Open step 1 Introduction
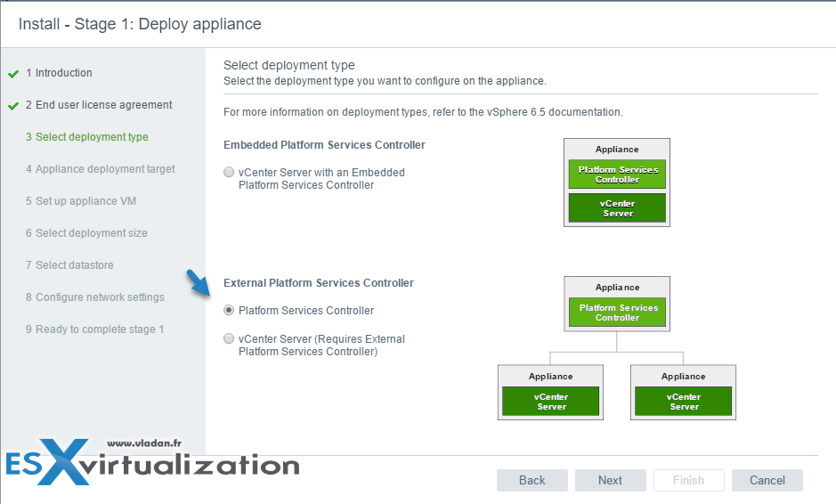This screenshot has height=504, width=836. click(x=59, y=73)
